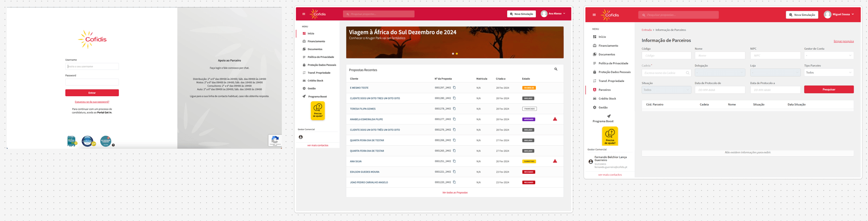The height and width of the screenshot is (221, 868).
Task: Click Limpar pesquisa link
Action: tap(843, 41)
